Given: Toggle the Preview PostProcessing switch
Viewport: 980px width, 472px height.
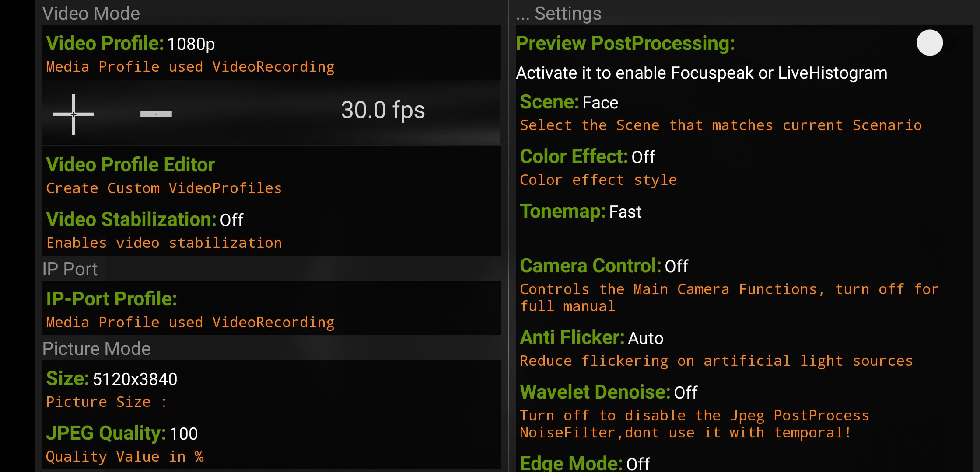Looking at the screenshot, I should (930, 43).
